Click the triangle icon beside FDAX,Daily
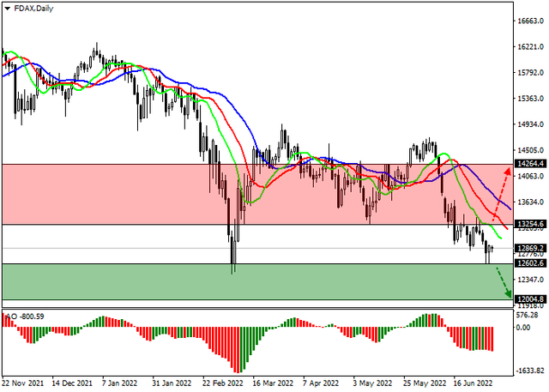 coord(8,8)
